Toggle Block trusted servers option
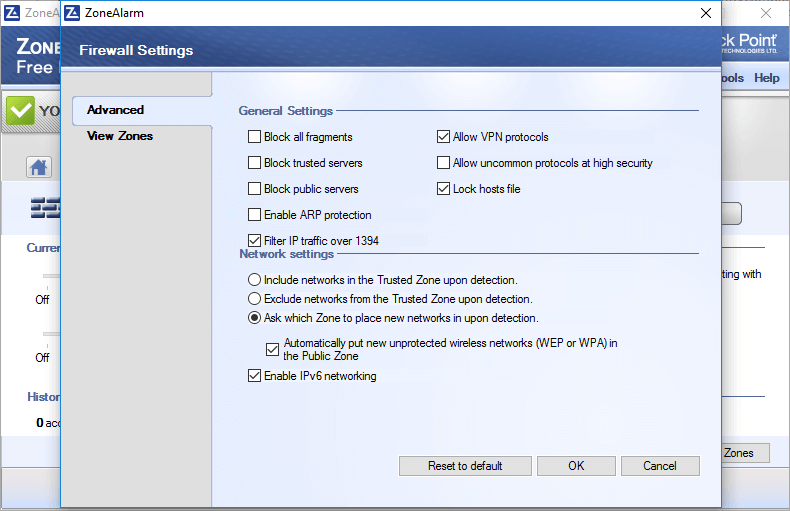The width and height of the screenshot is (790, 511). pyautogui.click(x=254, y=163)
